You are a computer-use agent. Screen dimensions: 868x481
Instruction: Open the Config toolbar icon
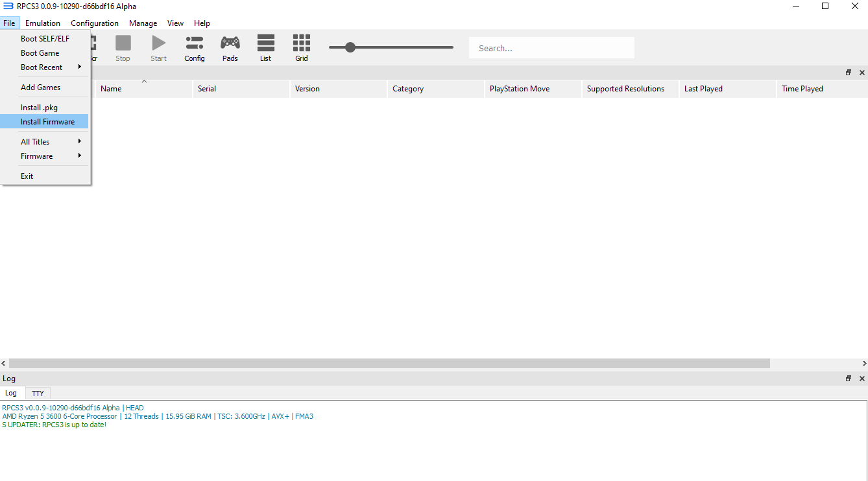[x=194, y=48]
